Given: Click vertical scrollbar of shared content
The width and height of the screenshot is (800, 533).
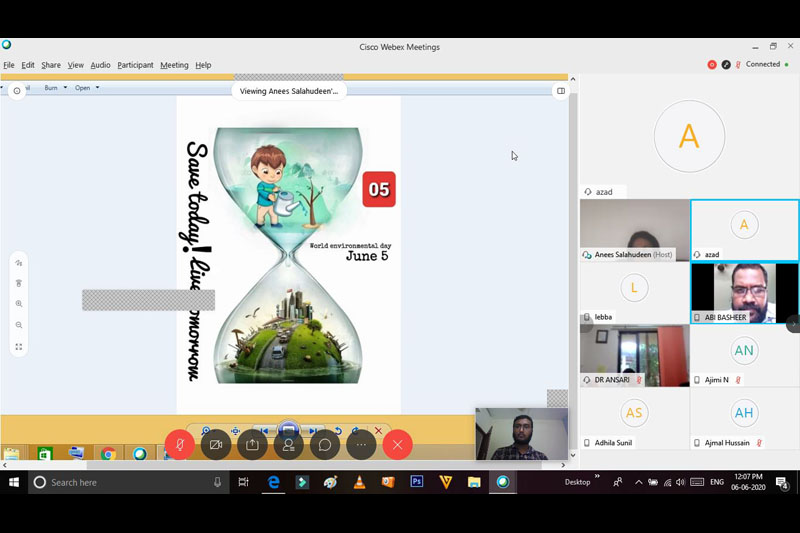Looking at the screenshot, I should tap(573, 250).
